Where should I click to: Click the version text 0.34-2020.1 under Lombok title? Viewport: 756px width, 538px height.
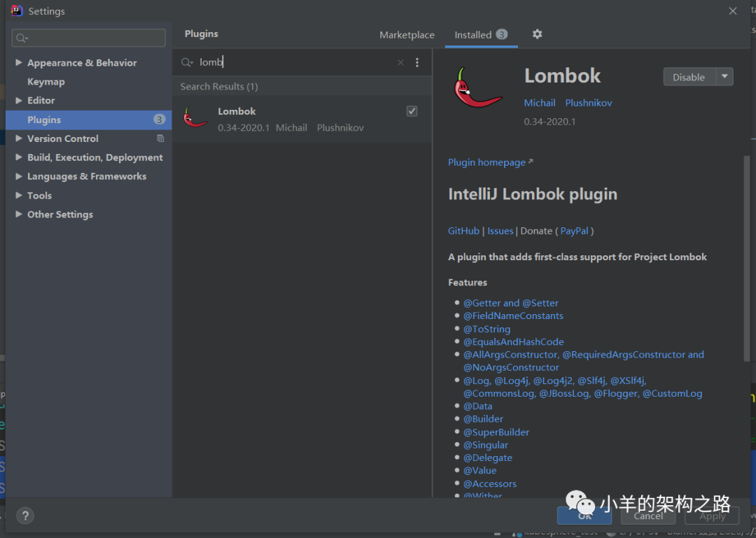pyautogui.click(x=549, y=122)
